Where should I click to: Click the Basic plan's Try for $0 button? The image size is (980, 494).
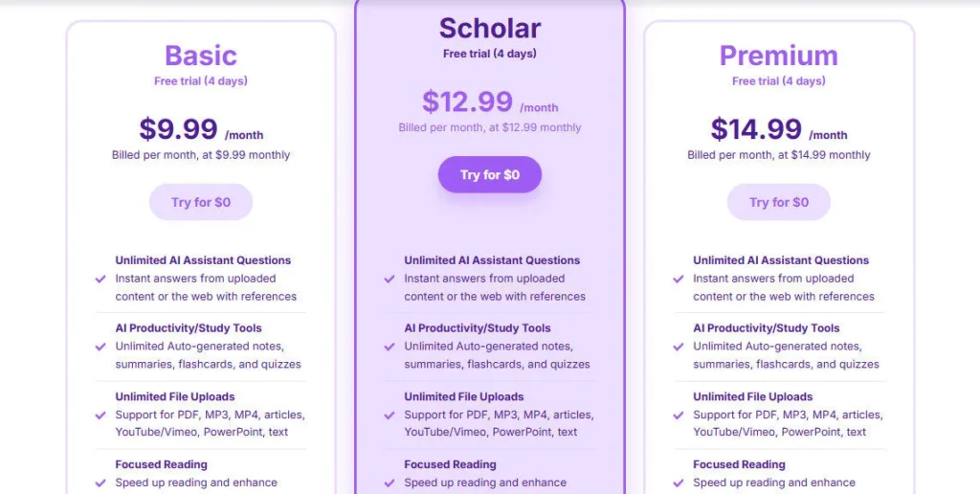201,202
